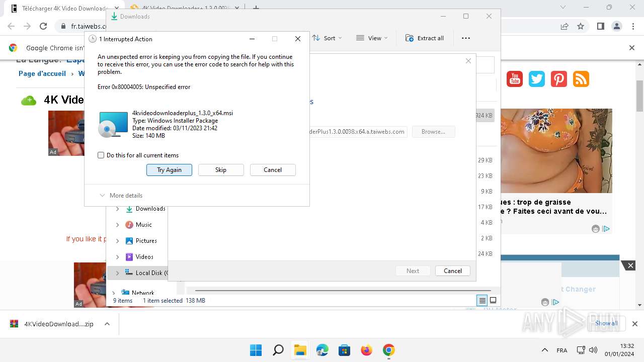The width and height of the screenshot is (644, 362).
Task: Open the Twitter social icon
Action: [536, 79]
